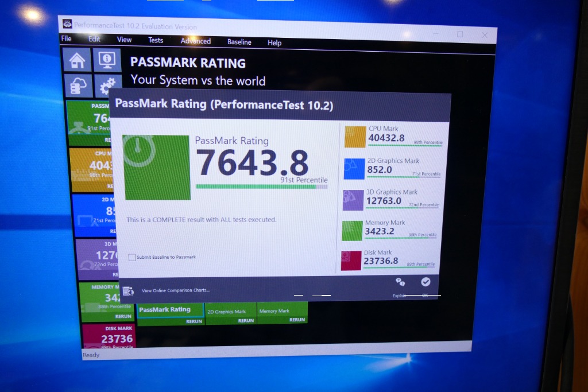
Task: Click the 91st Percentile label in dialog
Action: tap(304, 180)
